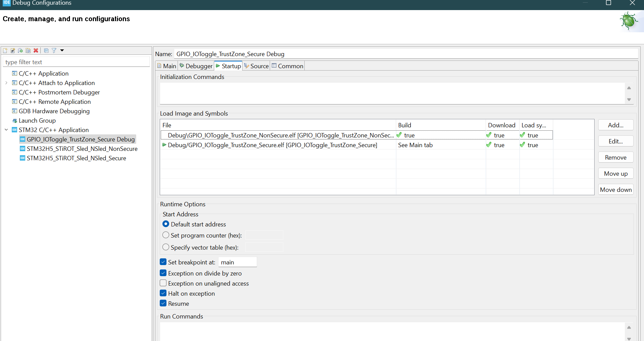The image size is (644, 341).
Task: Expand C/C++ Attach to Application node
Action: tap(6, 83)
